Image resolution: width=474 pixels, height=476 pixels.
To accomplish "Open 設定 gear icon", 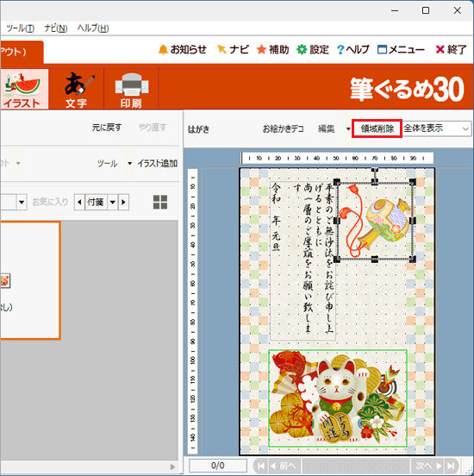I will [x=302, y=49].
